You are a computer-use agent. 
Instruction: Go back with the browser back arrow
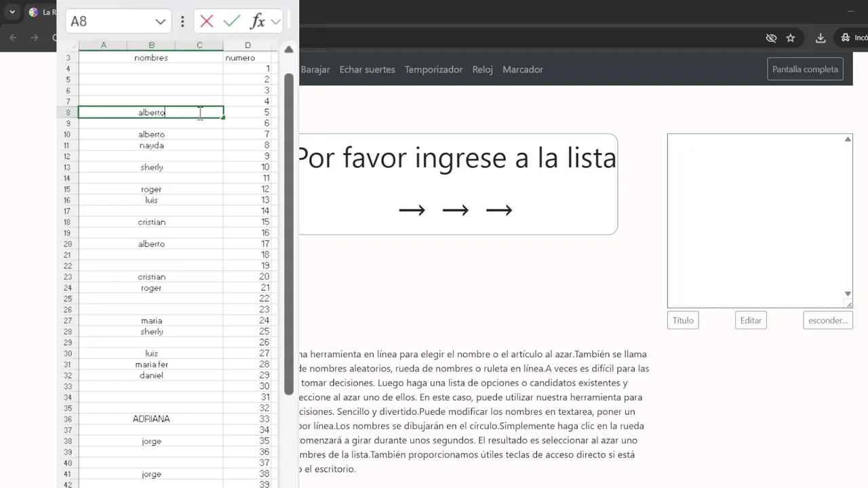click(13, 38)
